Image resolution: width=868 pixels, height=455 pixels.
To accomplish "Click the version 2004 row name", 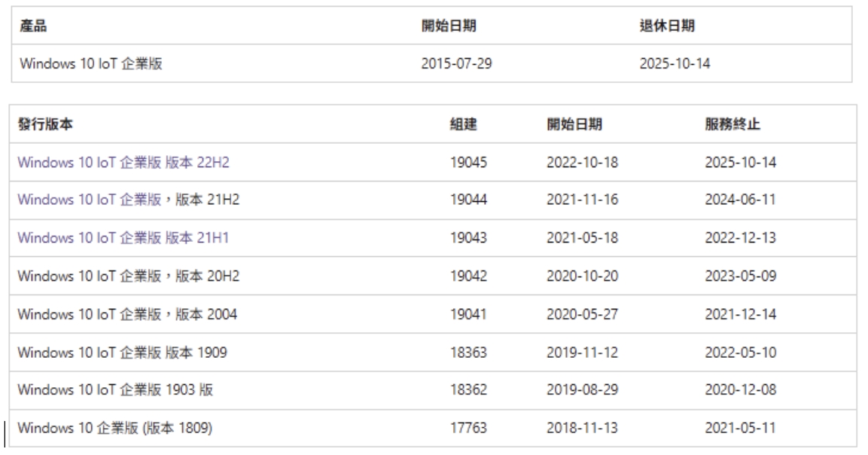I will pyautogui.click(x=127, y=314).
